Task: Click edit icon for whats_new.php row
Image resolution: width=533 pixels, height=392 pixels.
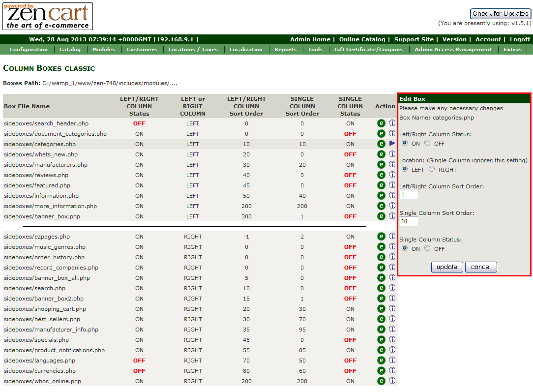Action: 381,154
